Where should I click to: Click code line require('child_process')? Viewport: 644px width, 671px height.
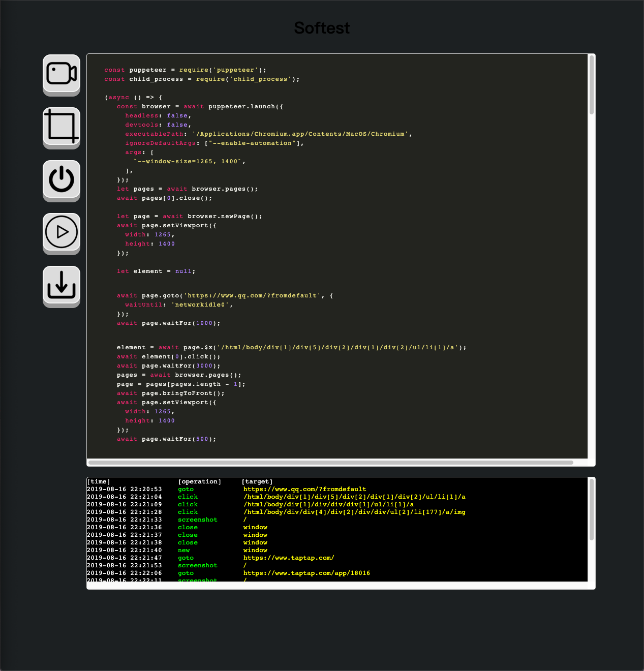click(x=202, y=79)
